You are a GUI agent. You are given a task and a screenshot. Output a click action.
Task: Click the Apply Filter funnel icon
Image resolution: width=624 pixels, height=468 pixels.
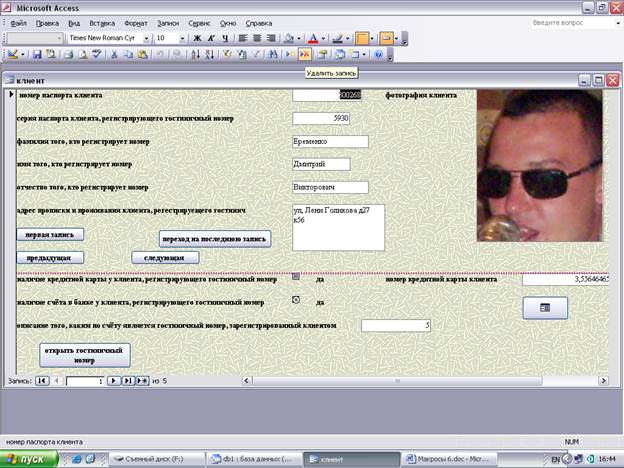[256, 54]
